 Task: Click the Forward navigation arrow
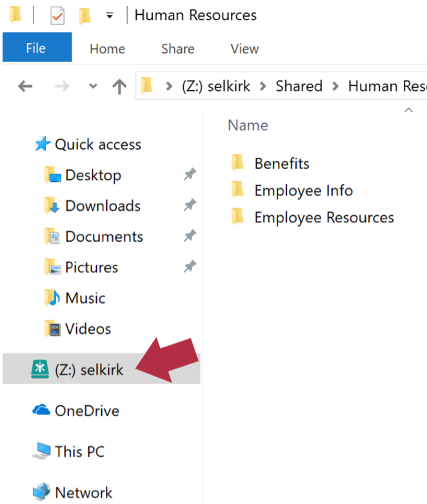pos(62,86)
